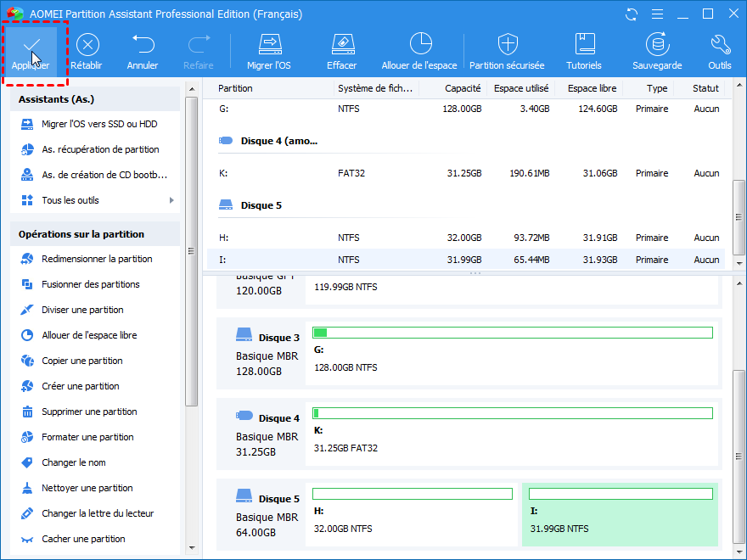The width and height of the screenshot is (747, 560).
Task: Collapse the Opérations sur la partition section
Action: coord(94,234)
